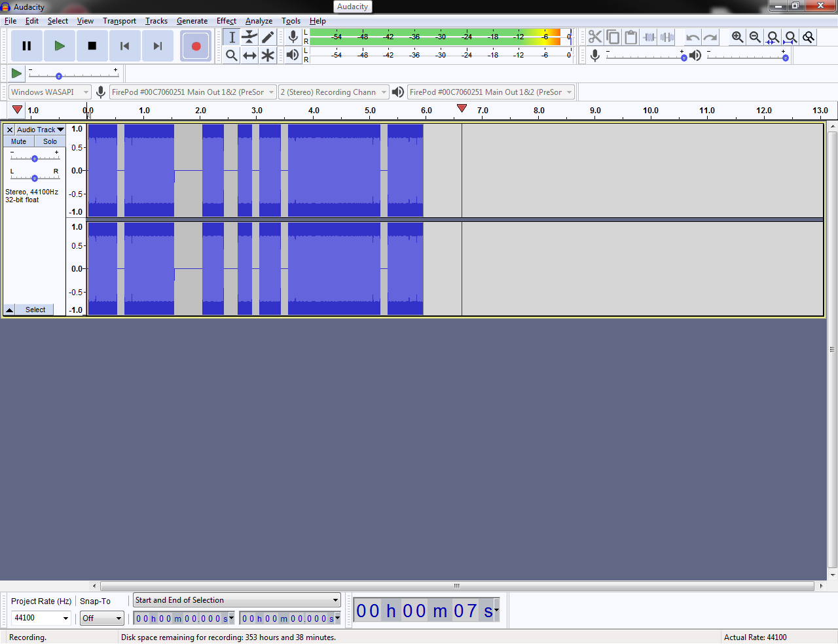Toggle Solo on the Audio Track
The image size is (838, 644).
pos(50,141)
